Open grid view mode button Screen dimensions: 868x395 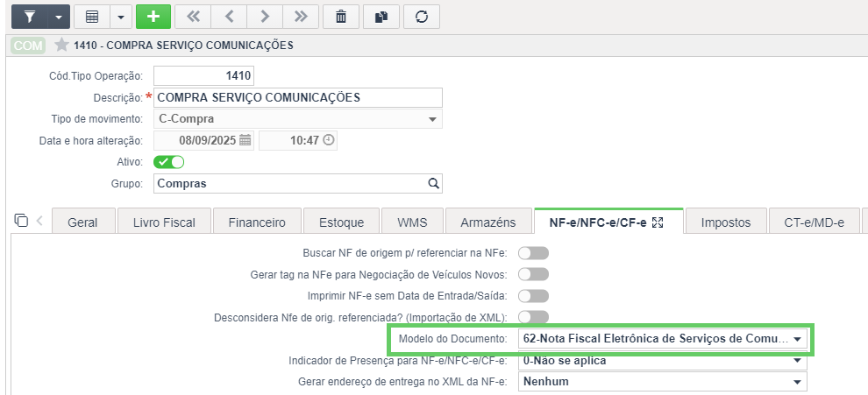(x=92, y=17)
